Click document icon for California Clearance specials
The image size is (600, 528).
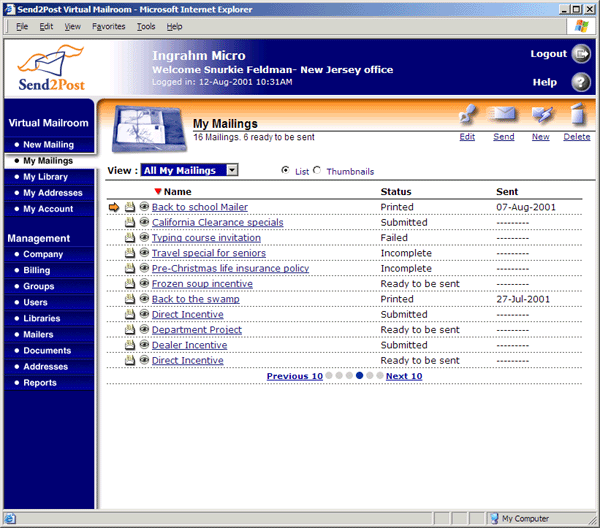(130, 222)
